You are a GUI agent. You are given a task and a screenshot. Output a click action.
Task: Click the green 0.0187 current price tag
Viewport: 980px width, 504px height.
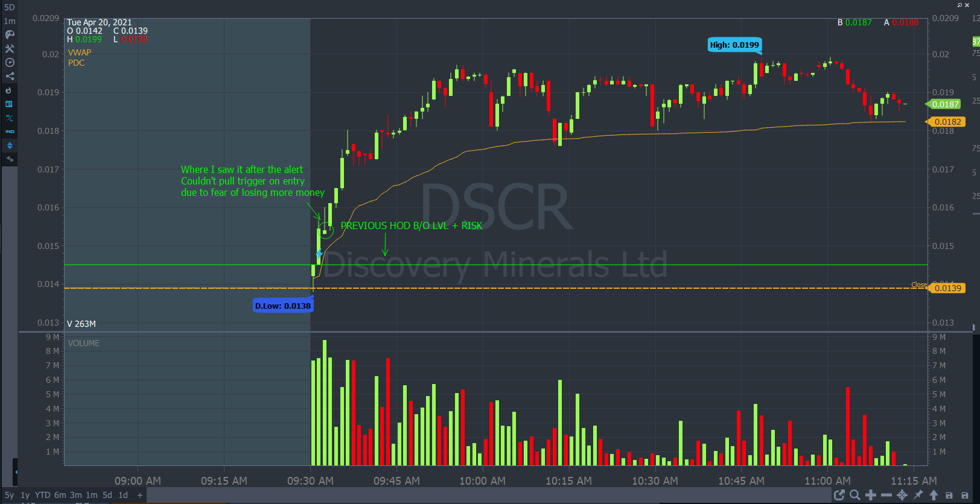[x=943, y=104]
